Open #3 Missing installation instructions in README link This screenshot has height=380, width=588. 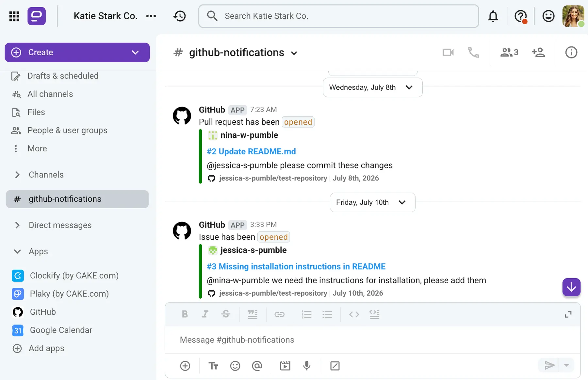pos(296,267)
